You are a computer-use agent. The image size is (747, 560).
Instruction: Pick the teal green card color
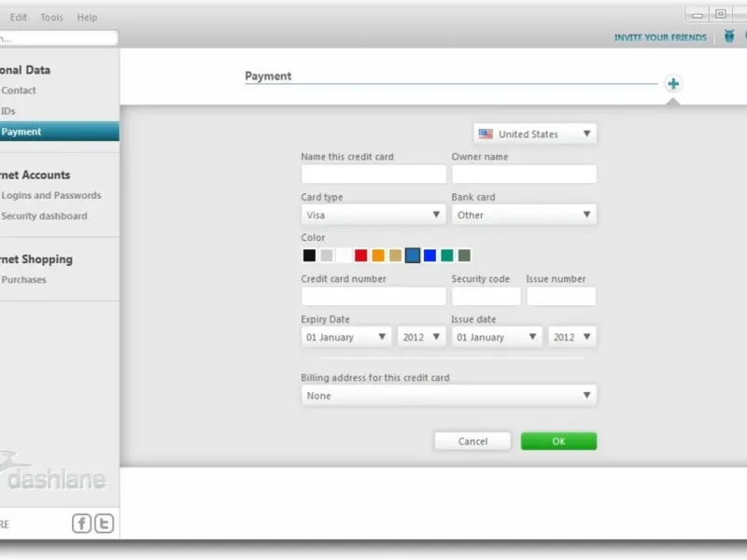pyautogui.click(x=447, y=256)
